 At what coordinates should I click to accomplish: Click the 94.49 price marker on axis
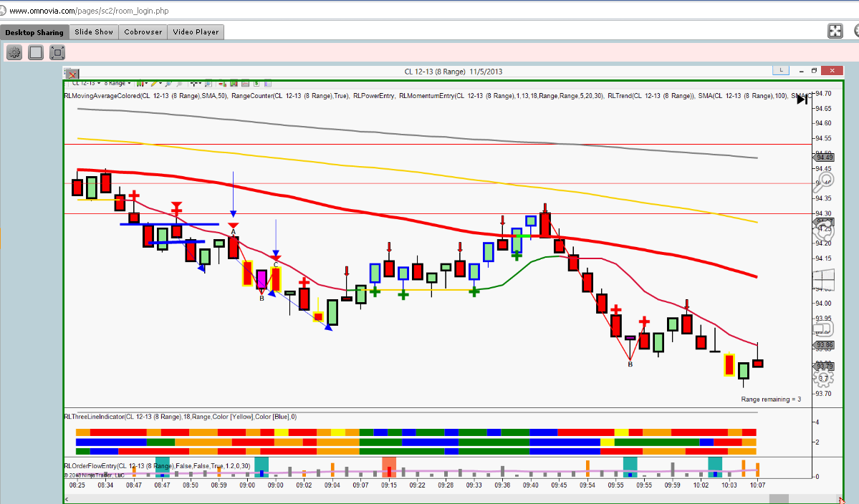(x=824, y=157)
